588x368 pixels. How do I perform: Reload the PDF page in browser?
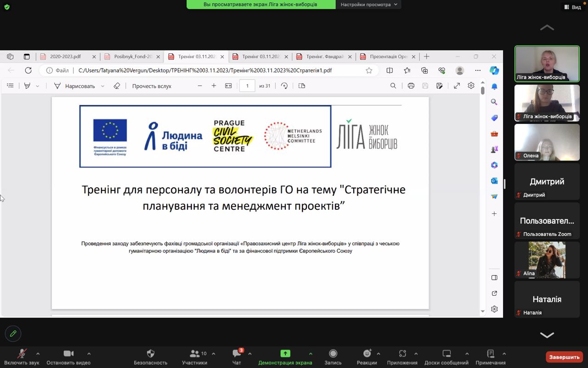[28, 70]
